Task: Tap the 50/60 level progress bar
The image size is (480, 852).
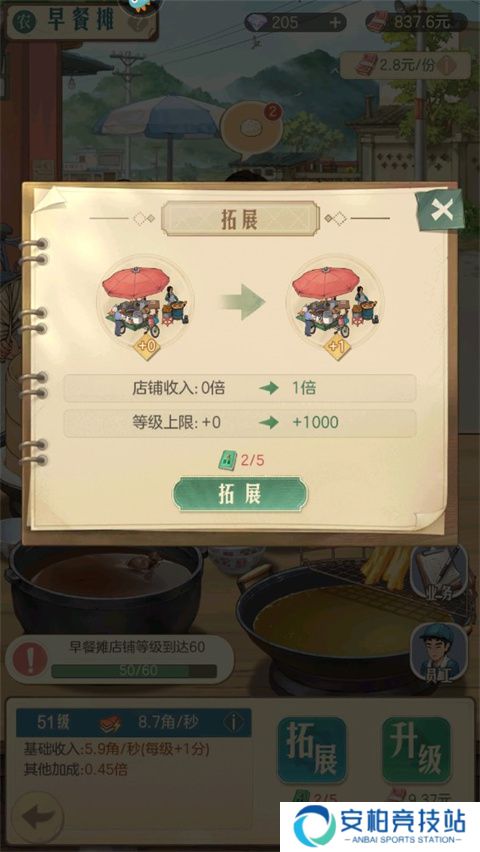Action: pos(134,671)
